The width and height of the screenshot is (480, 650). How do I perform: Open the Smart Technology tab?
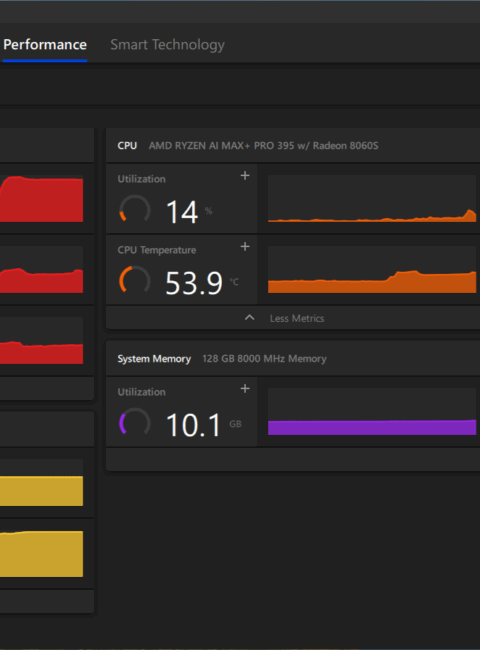167,45
